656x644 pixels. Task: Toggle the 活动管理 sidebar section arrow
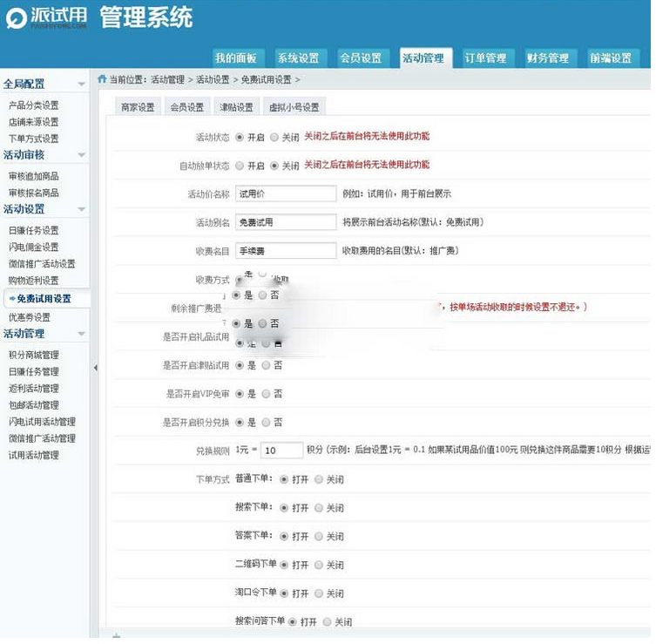pos(81,334)
